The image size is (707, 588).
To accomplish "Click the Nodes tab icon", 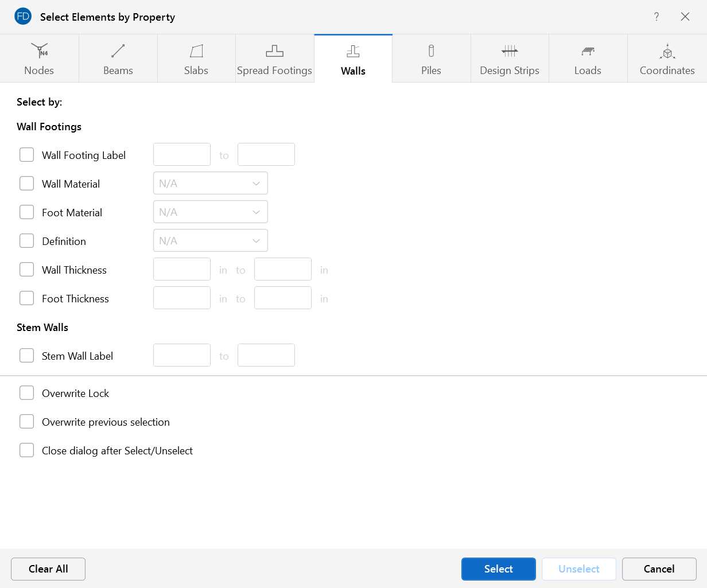I will pyautogui.click(x=39, y=51).
